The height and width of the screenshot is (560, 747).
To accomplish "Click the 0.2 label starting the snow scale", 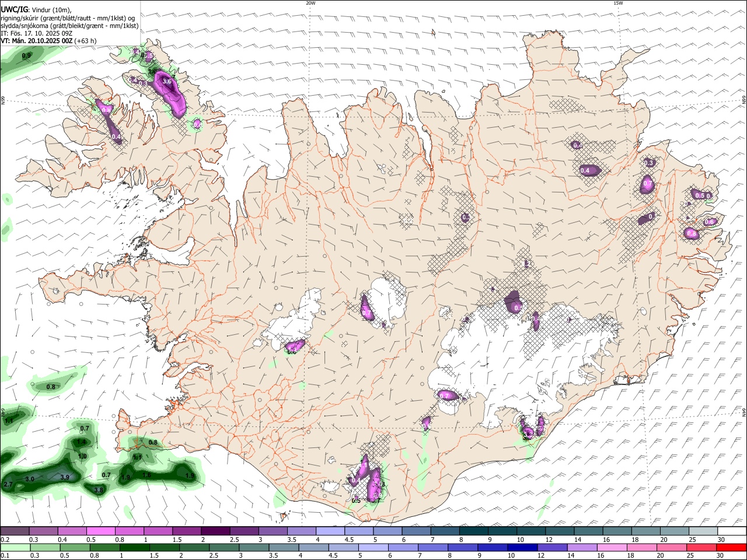I will click(x=5, y=540).
